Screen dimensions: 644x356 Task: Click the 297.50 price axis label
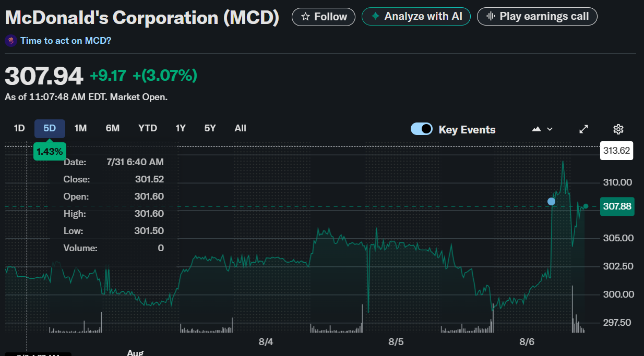point(618,323)
